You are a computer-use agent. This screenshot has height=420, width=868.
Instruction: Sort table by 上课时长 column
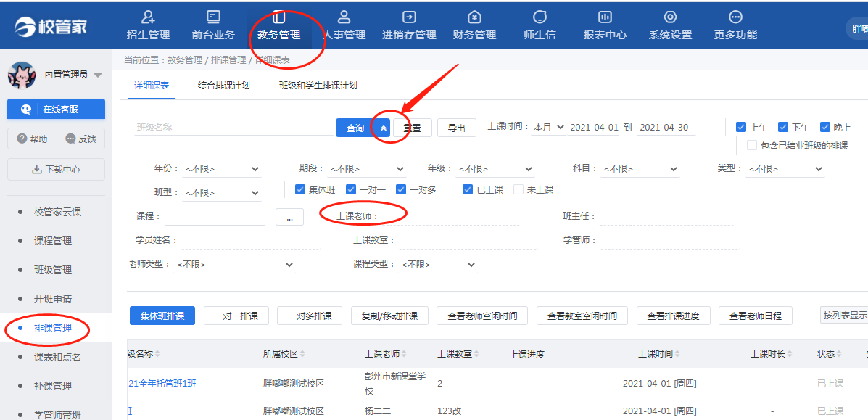pyautogui.click(x=789, y=355)
